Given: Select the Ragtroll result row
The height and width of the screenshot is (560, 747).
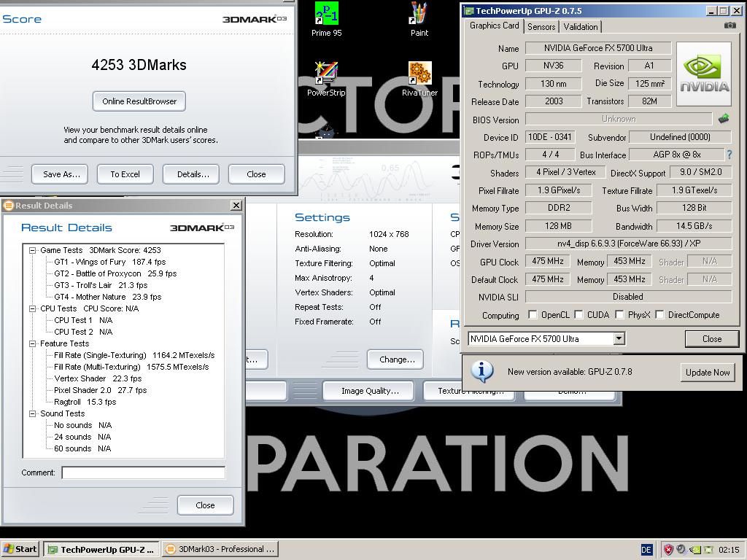Looking at the screenshot, I should [85, 402].
